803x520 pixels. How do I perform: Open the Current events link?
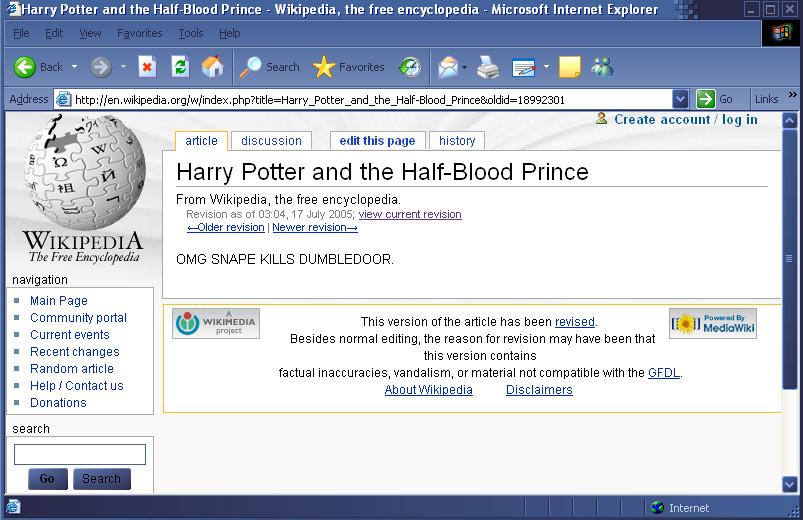(70, 335)
